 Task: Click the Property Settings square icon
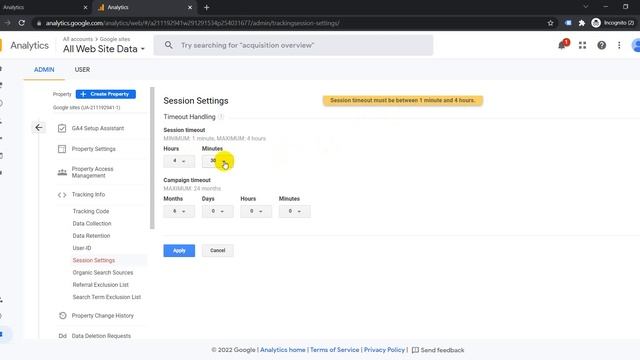[x=62, y=149]
